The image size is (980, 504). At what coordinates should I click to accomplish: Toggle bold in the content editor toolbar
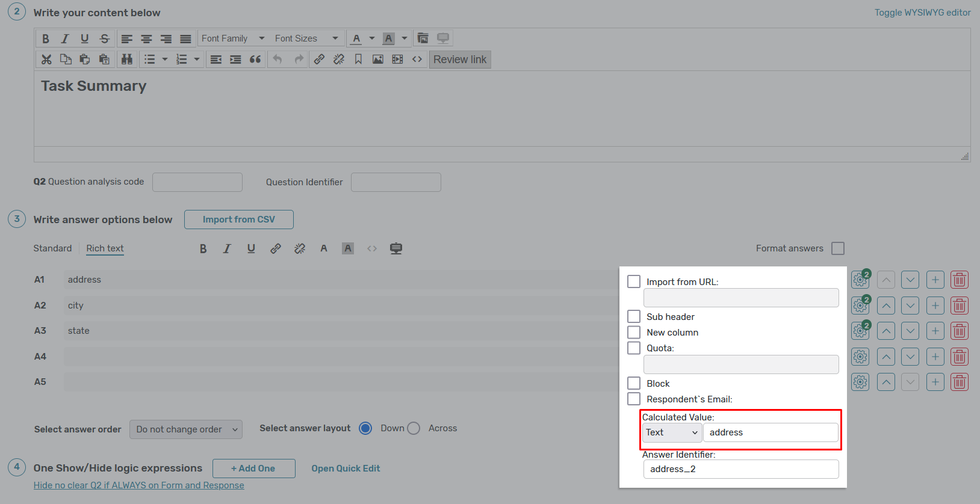tap(46, 38)
